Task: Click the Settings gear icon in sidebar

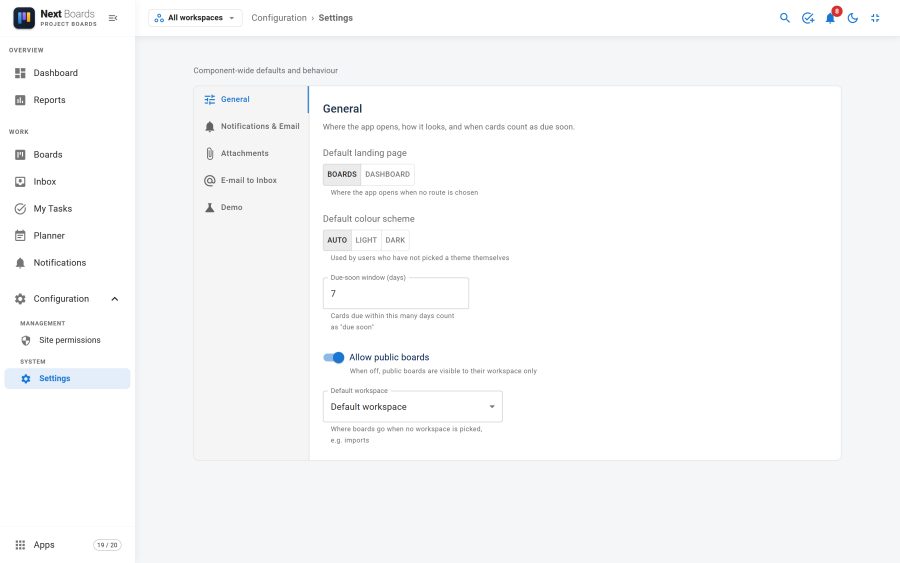Action: coord(26,378)
